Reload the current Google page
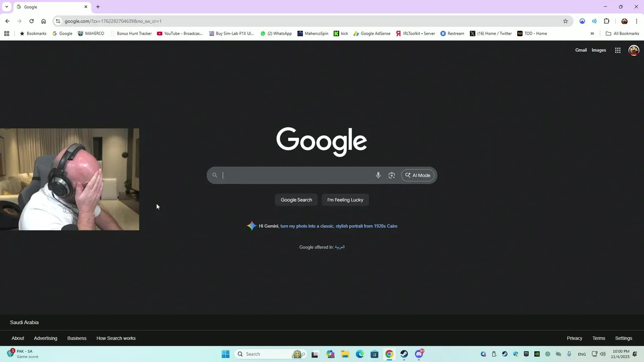 coord(31,21)
